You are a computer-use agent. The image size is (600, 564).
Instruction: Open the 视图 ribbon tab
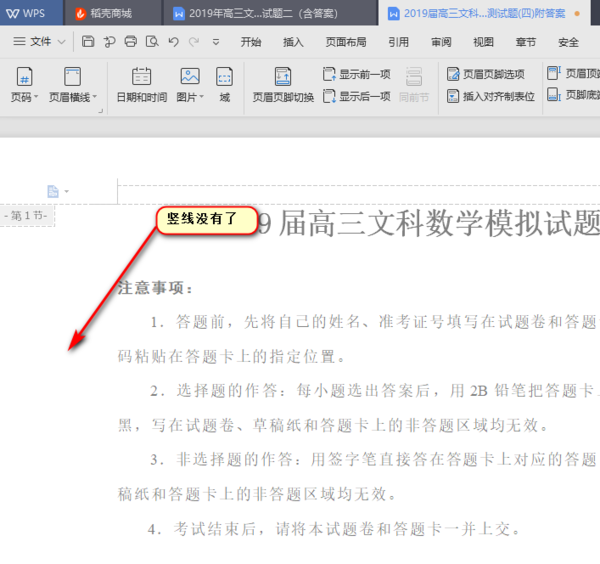[x=483, y=42]
